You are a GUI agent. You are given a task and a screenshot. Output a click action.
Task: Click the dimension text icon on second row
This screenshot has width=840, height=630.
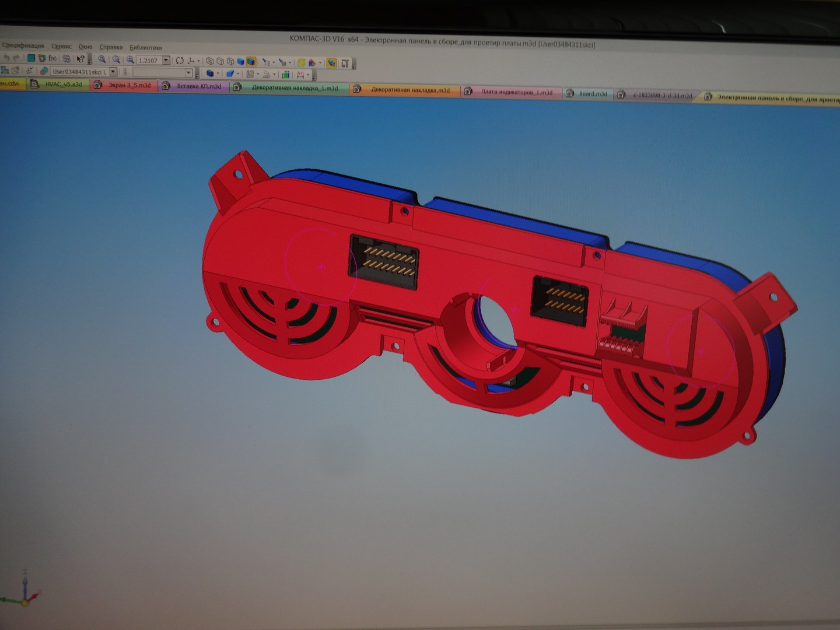[300, 75]
